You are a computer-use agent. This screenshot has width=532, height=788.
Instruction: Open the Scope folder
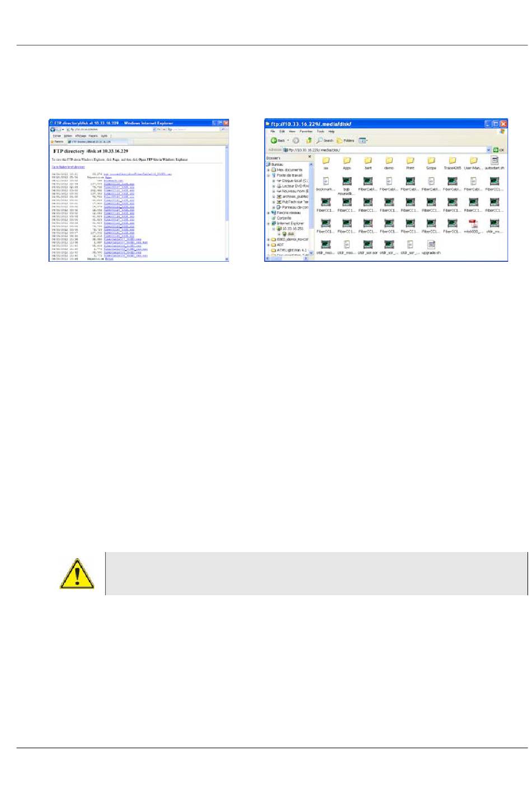tap(431, 163)
